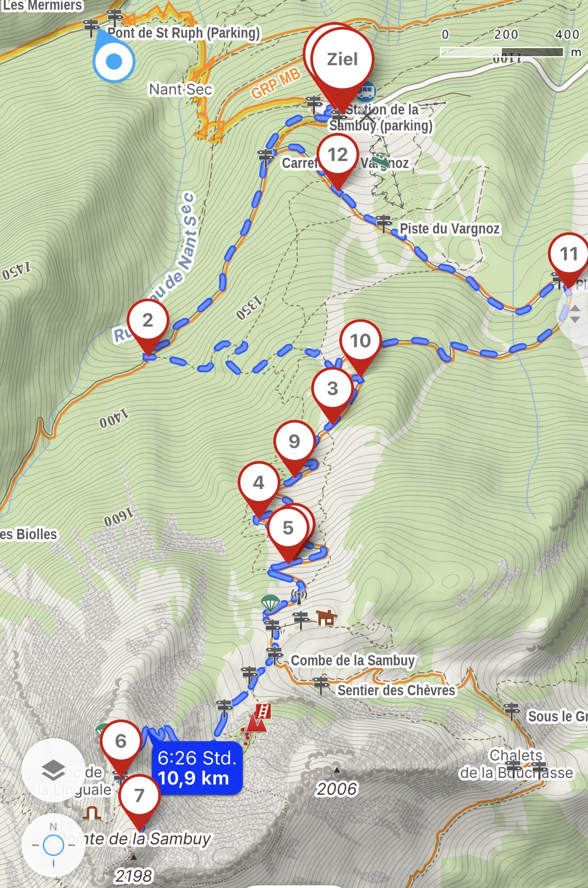Open the map layers button
The height and width of the screenshot is (888, 588).
[x=53, y=770]
